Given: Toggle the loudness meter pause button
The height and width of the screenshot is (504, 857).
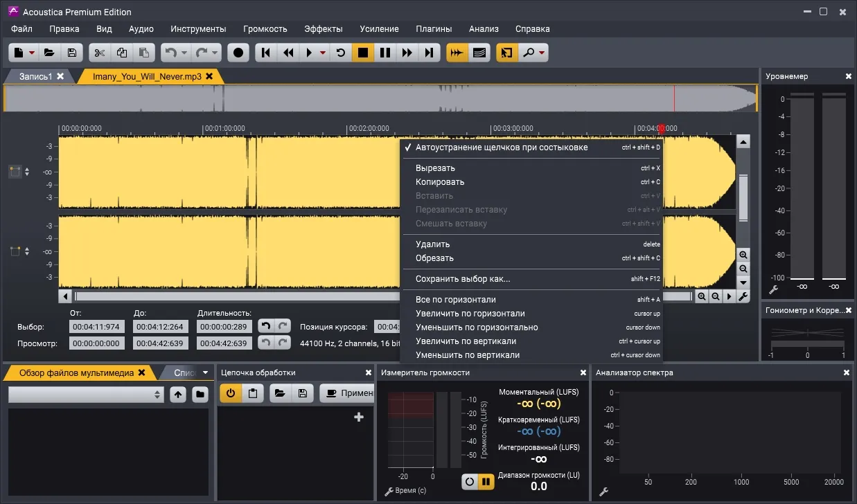Looking at the screenshot, I should pos(486,482).
